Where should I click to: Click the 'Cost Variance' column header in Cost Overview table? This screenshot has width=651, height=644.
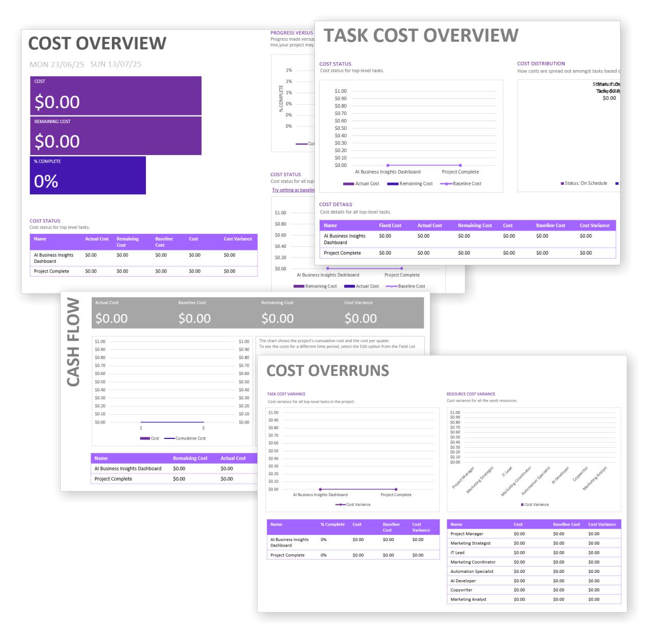238,239
